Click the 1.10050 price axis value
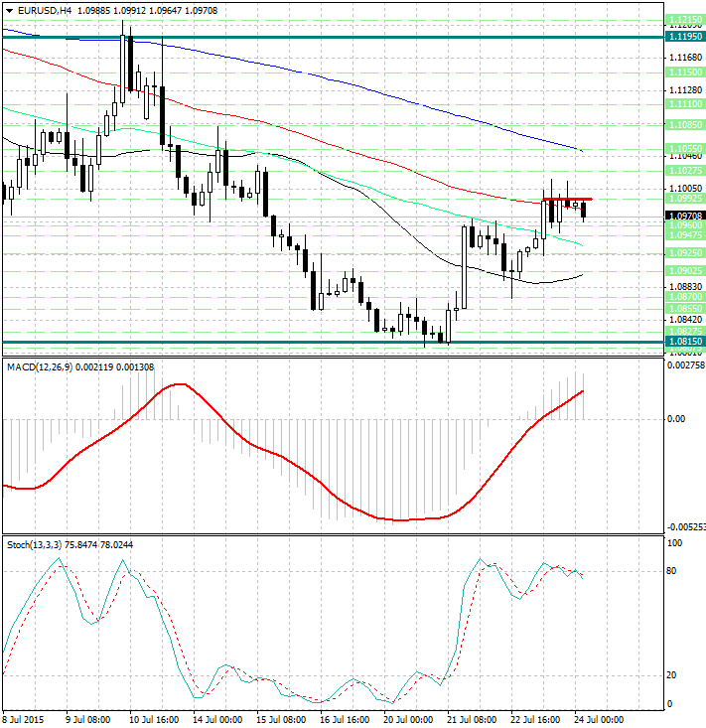Screen dimensions: 706x728 (685, 189)
